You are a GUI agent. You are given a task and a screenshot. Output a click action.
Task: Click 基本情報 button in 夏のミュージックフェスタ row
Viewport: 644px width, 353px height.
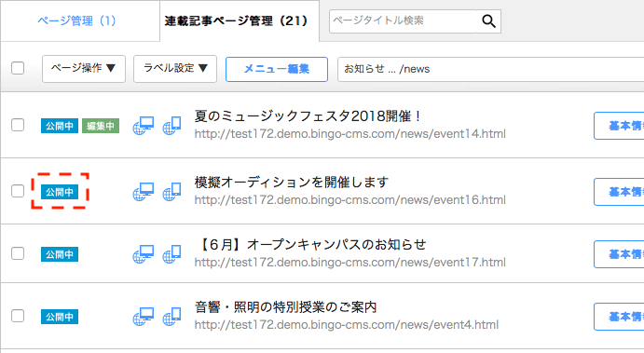(619, 126)
